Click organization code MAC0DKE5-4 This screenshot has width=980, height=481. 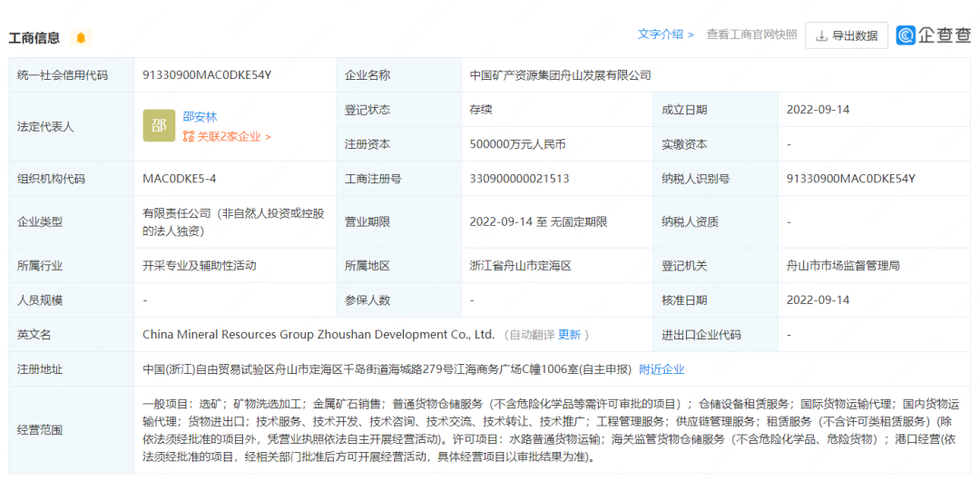click(x=180, y=179)
